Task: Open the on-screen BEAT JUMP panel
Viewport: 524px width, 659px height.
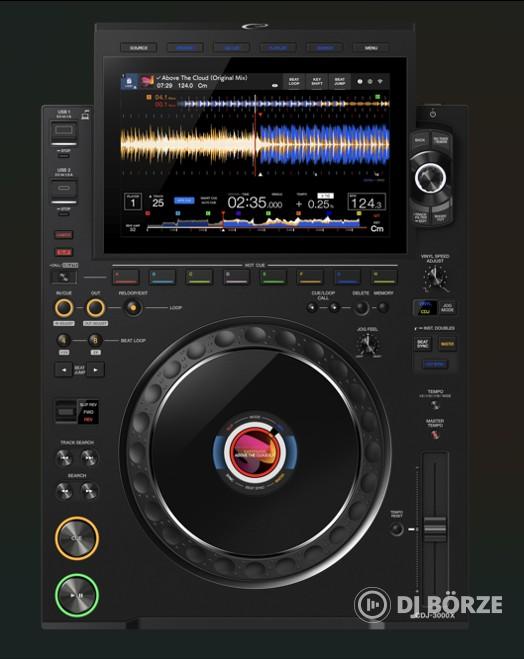Action: [x=340, y=82]
